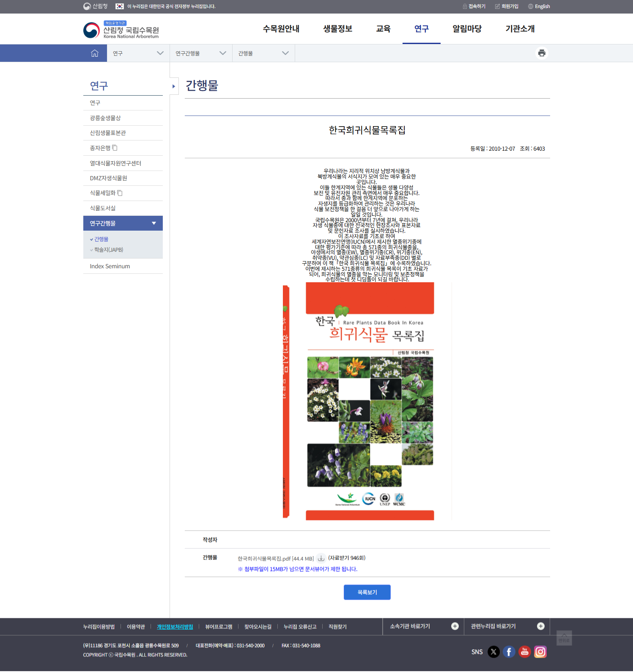
Task: Print the page using the printer icon
Action: pyautogui.click(x=542, y=53)
